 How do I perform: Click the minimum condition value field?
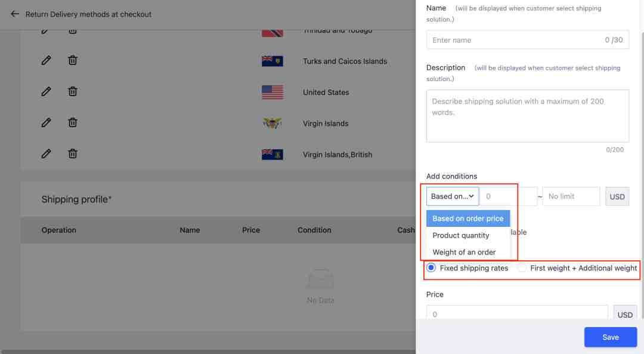click(x=509, y=196)
